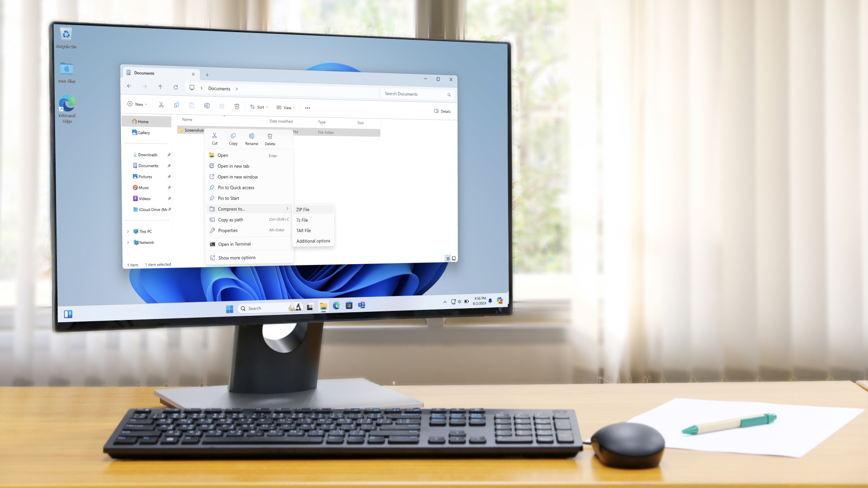Click the Rename icon in toolbar
Viewport: 868px width, 488px height.
[x=206, y=106]
